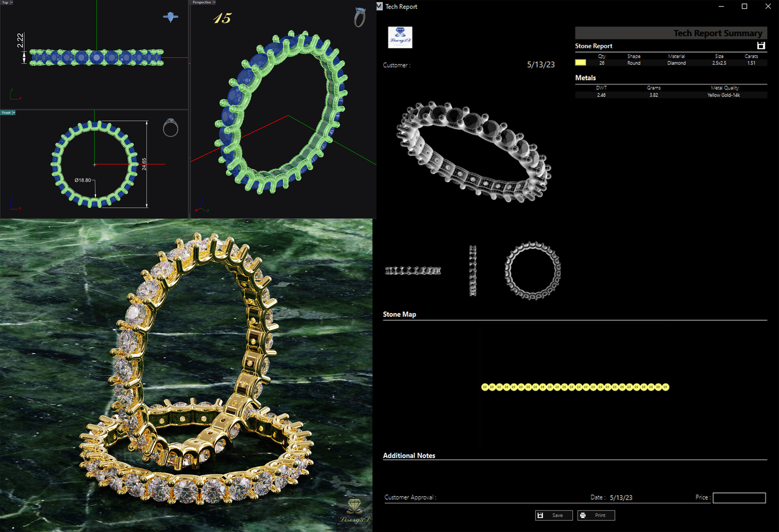779x532 pixels.
Task: Select the circular front-view ring thumbnail
Action: [532, 270]
